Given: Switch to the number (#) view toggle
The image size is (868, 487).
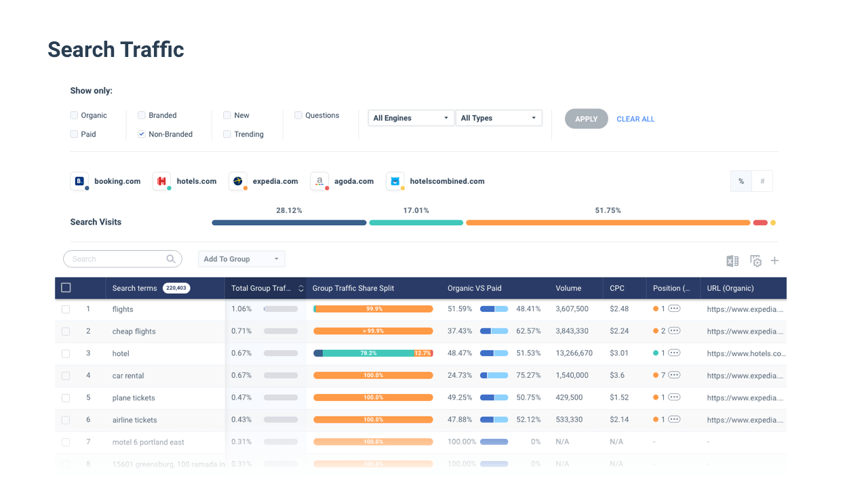Looking at the screenshot, I should tap(762, 181).
